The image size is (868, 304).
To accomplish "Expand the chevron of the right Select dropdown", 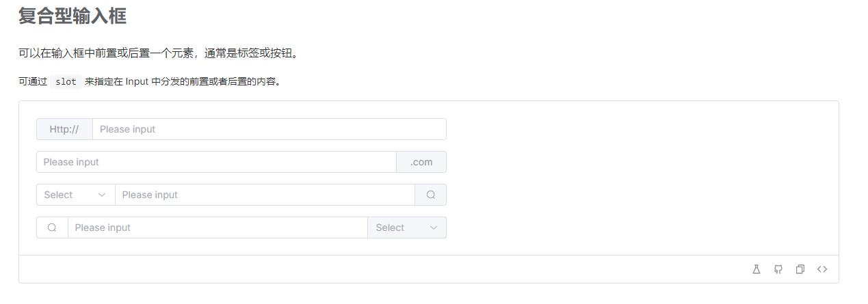I will pos(434,227).
